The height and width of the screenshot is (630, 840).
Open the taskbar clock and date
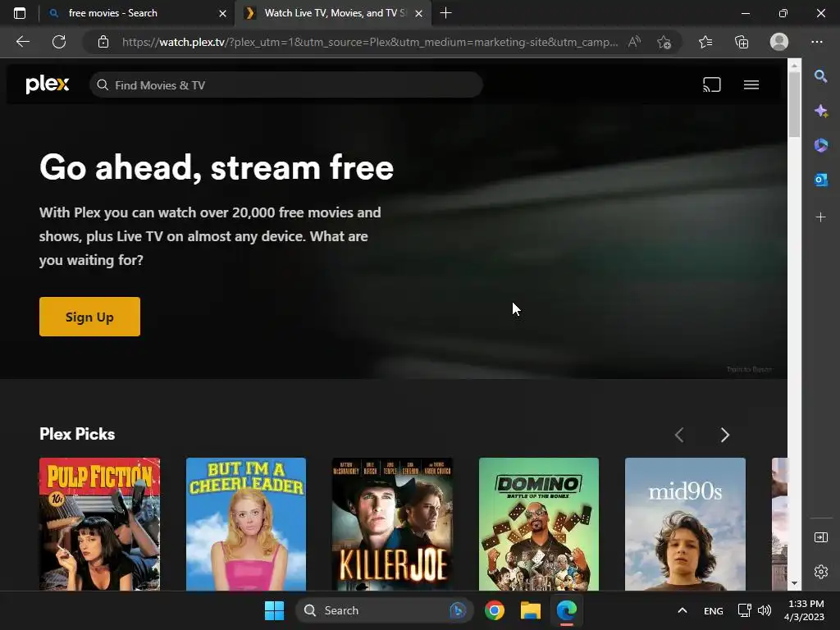pos(804,610)
